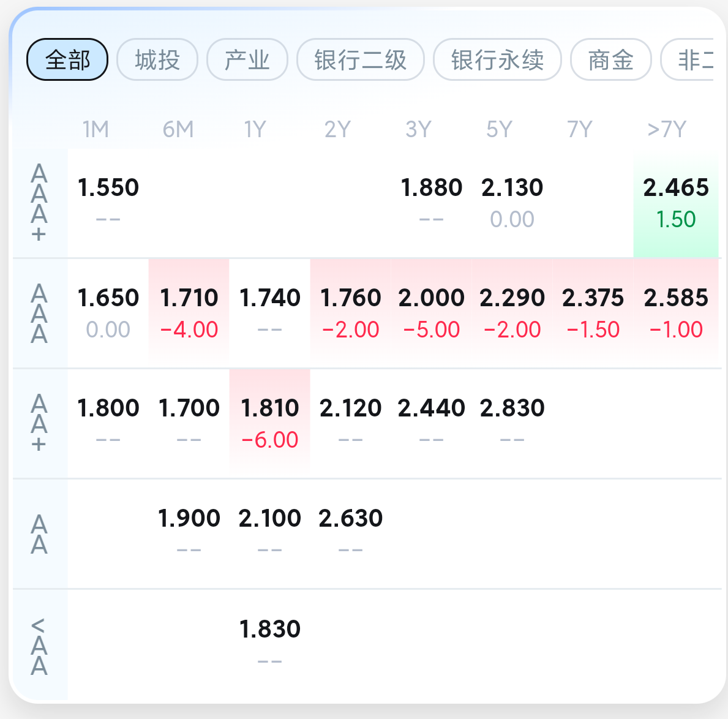Open the 1.550 yield cell
The height and width of the screenshot is (719, 728).
tap(108, 203)
